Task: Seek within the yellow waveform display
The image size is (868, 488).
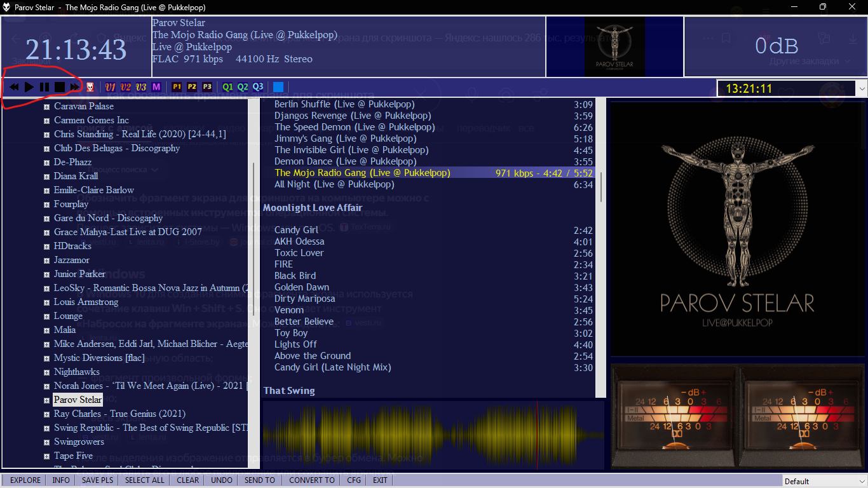Action: pyautogui.click(x=432, y=435)
